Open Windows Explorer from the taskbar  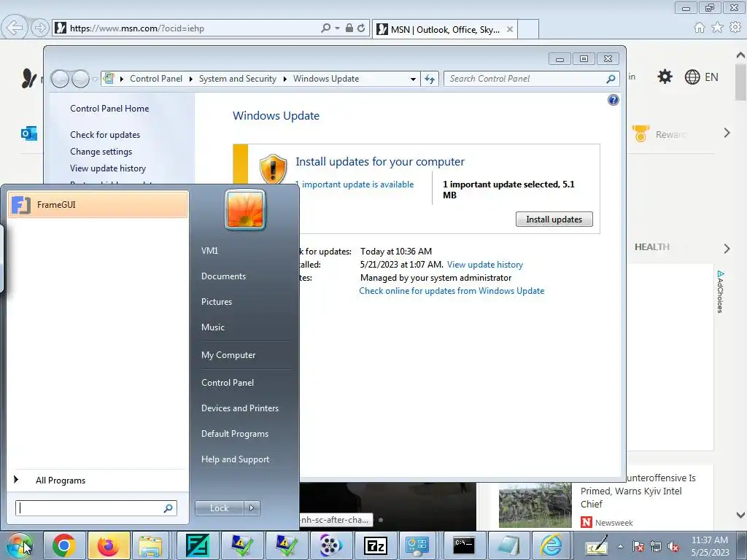(151, 545)
